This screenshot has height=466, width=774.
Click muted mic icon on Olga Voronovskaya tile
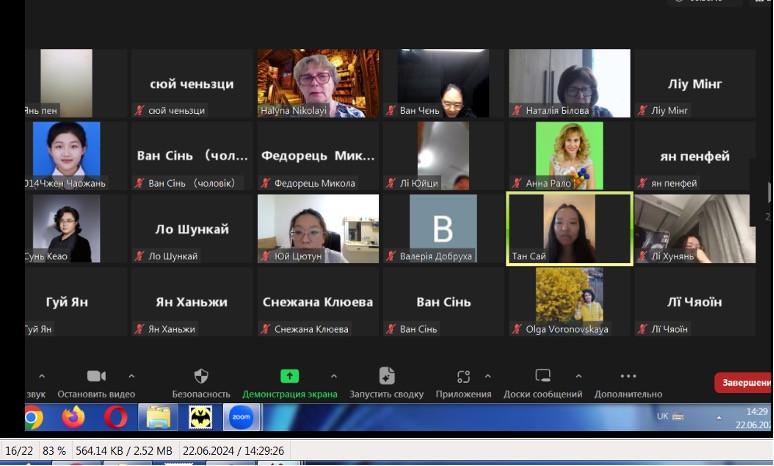[x=517, y=329]
